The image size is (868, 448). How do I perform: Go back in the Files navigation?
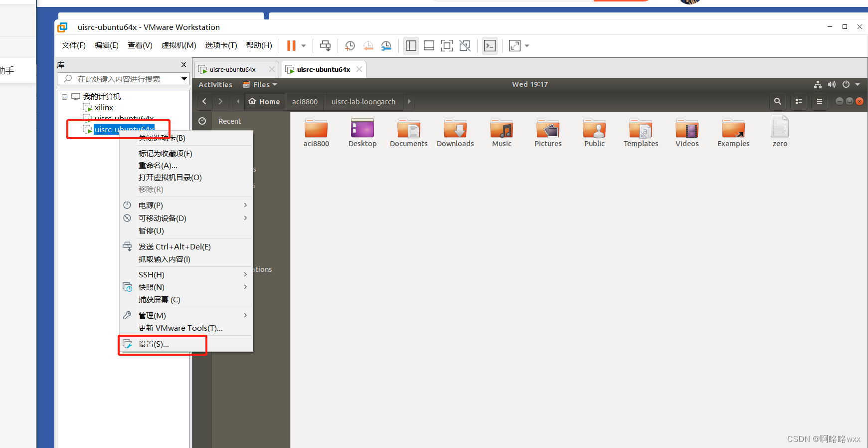tap(204, 101)
